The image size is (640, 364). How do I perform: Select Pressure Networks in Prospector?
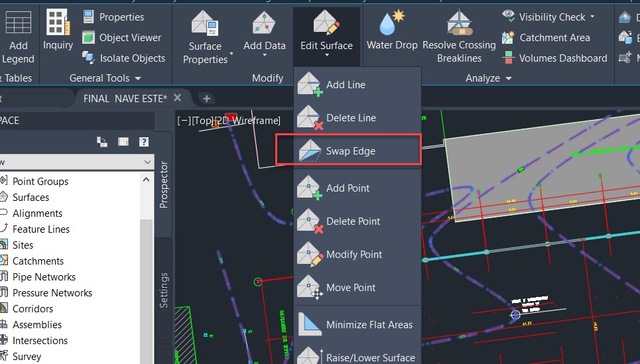(x=52, y=292)
